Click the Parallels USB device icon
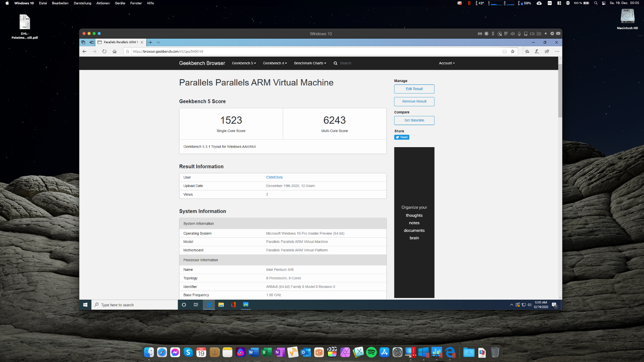644x362 pixels. coord(493,34)
